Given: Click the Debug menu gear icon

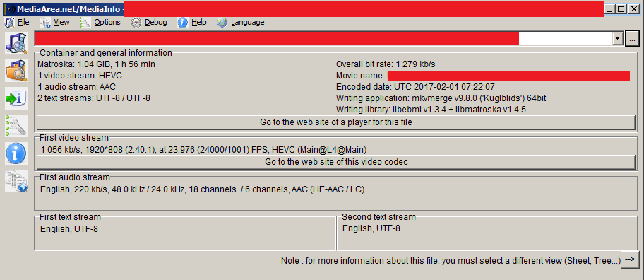Looking at the screenshot, I should 136,22.
